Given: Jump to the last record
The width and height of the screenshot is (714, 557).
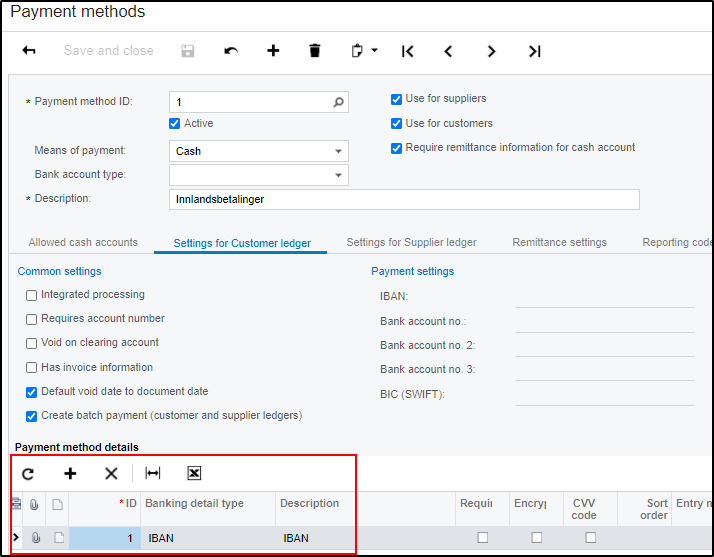Looking at the screenshot, I should 534,51.
